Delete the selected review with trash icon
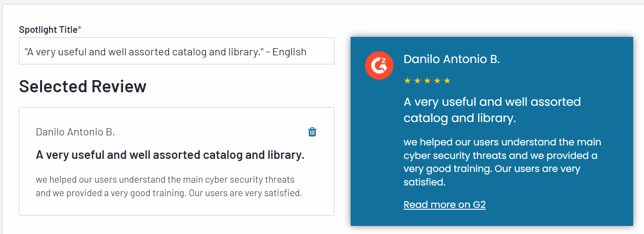 tap(312, 132)
